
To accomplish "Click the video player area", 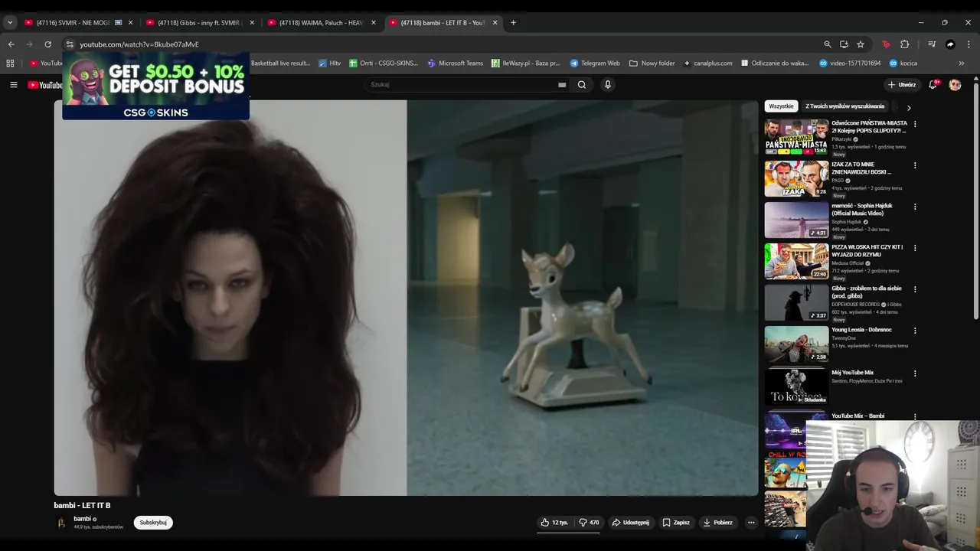I will point(406,298).
